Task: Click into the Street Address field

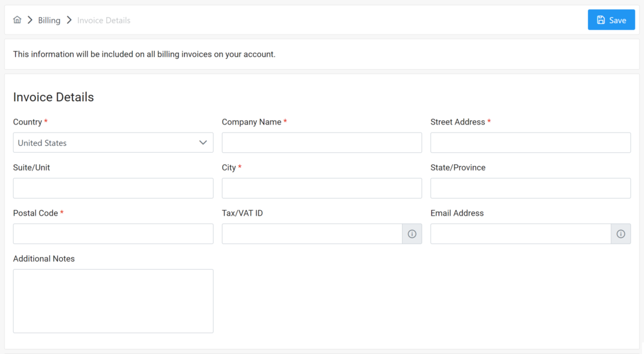Action: click(x=530, y=143)
